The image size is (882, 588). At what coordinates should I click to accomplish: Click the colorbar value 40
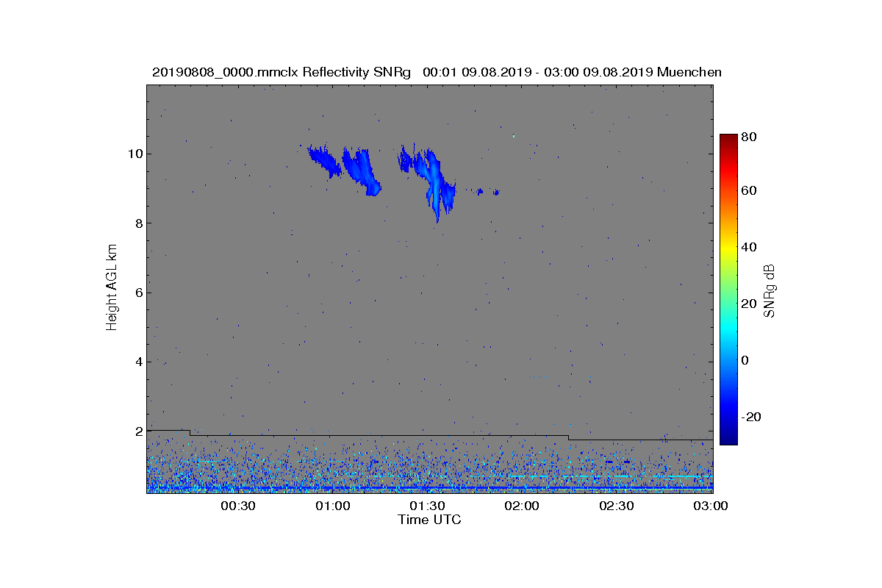750,247
